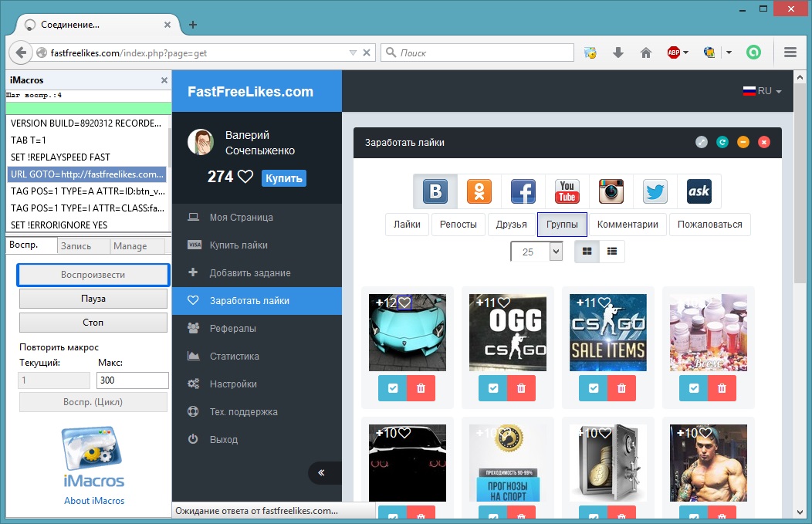This screenshot has width=812, height=524.
Task: Switch to list view layout
Action: click(x=612, y=251)
